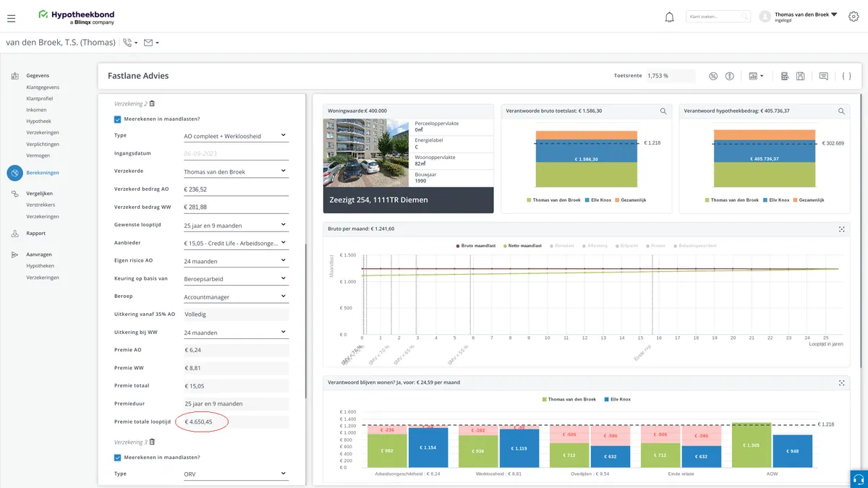
Task: Click the Klant zoeken search box
Action: [718, 16]
